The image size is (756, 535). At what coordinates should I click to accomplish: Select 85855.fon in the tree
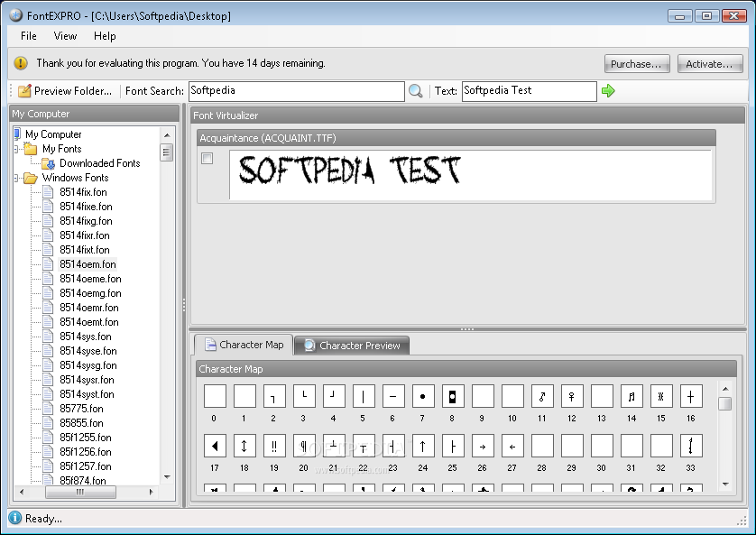coord(81,423)
